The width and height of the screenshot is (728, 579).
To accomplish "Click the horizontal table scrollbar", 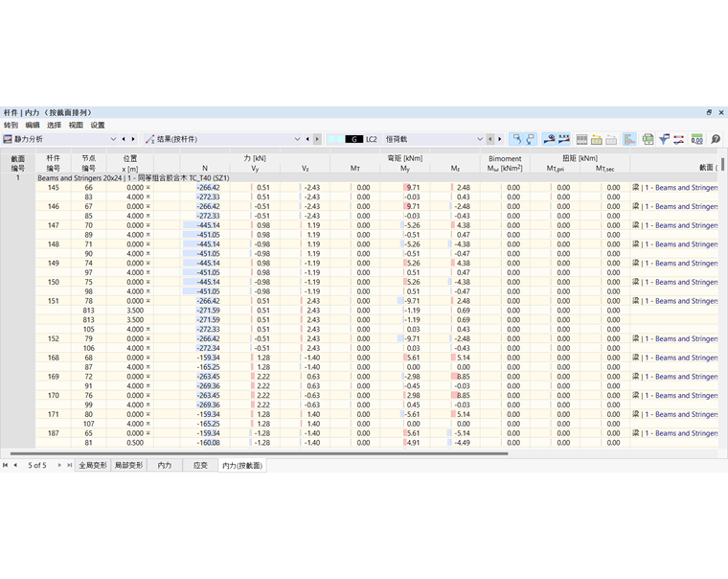I will click(x=259, y=453).
